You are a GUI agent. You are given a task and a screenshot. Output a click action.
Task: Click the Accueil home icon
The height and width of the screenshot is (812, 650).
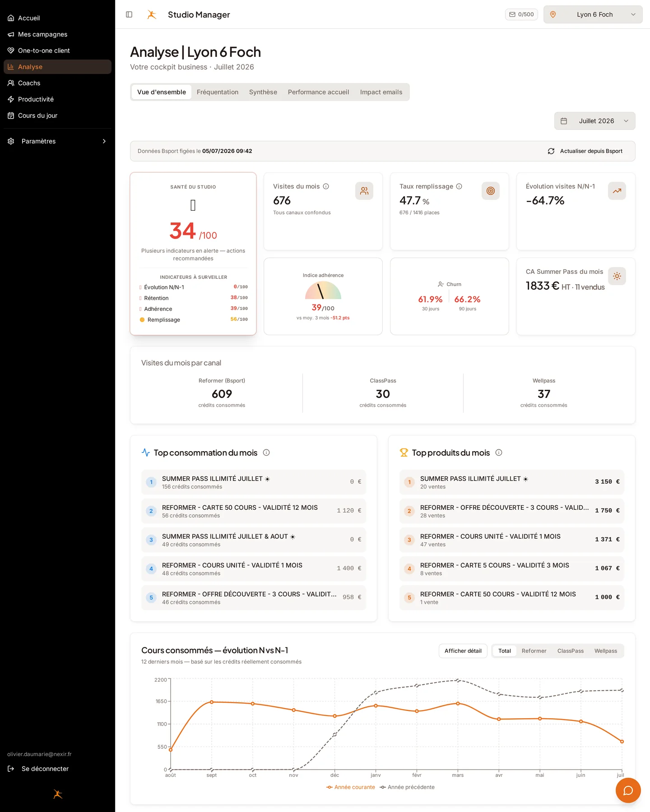click(x=11, y=18)
